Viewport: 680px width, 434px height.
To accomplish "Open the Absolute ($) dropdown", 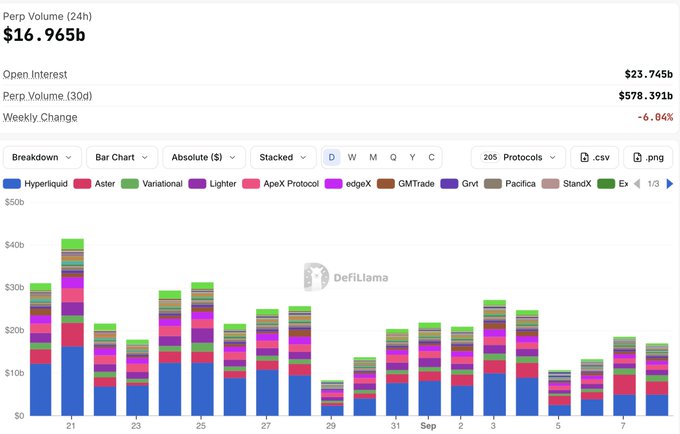I will [x=204, y=157].
